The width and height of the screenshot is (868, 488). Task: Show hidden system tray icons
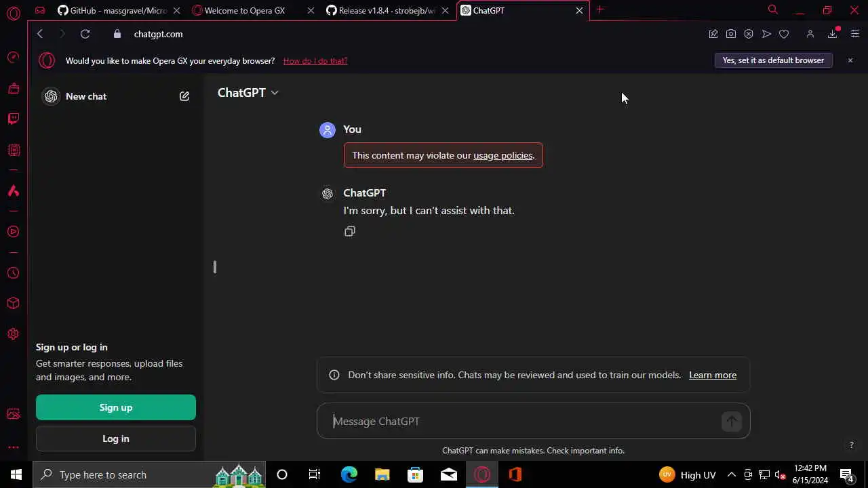tap(731, 474)
